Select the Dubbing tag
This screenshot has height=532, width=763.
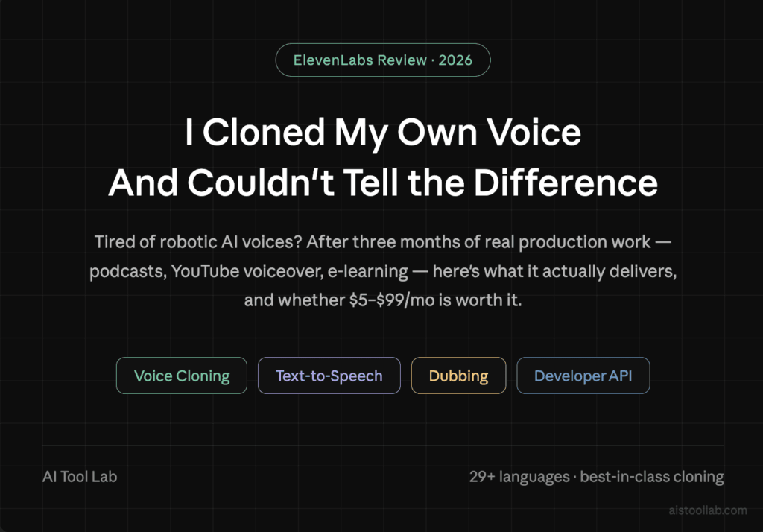click(x=458, y=376)
